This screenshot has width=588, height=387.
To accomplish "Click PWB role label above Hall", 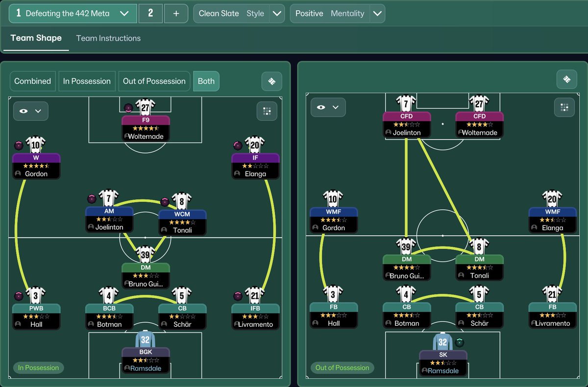I will [36, 308].
